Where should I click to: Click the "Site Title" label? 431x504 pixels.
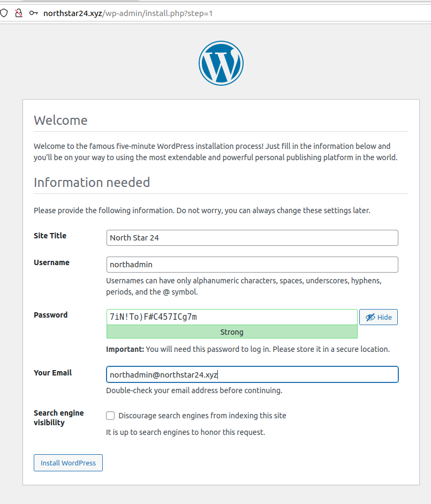[x=50, y=236]
